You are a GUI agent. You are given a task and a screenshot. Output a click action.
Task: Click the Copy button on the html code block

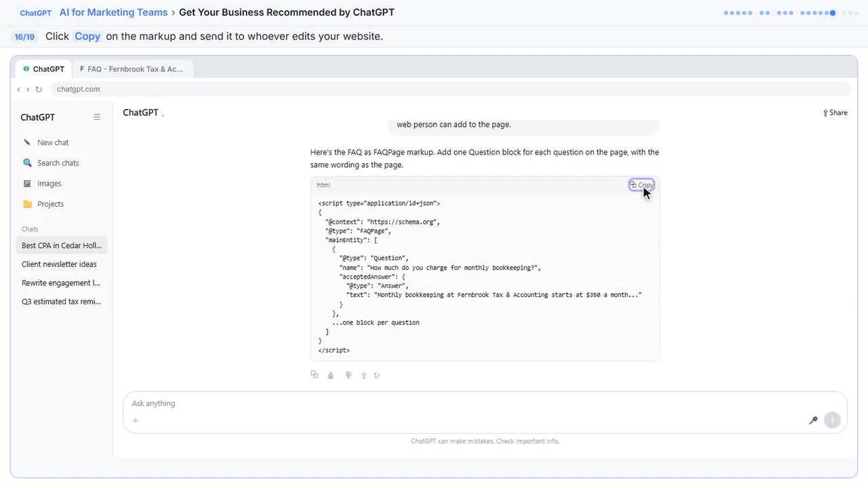(x=642, y=185)
